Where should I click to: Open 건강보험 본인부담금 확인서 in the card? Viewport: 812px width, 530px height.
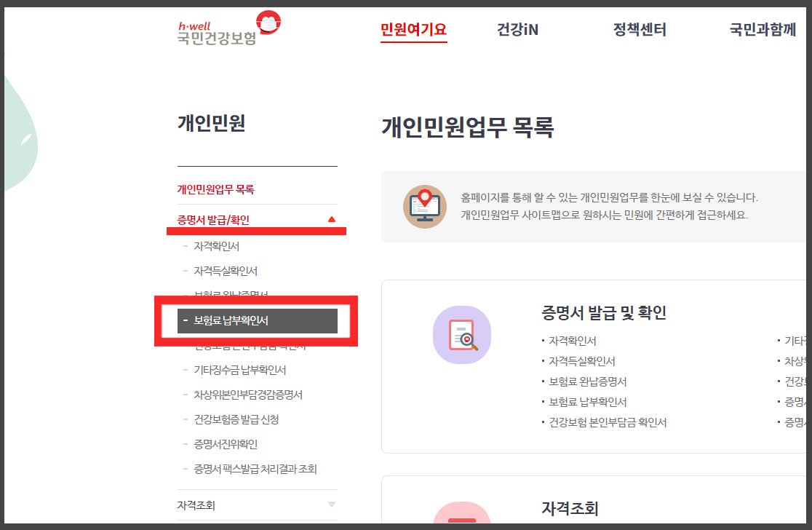(608, 422)
